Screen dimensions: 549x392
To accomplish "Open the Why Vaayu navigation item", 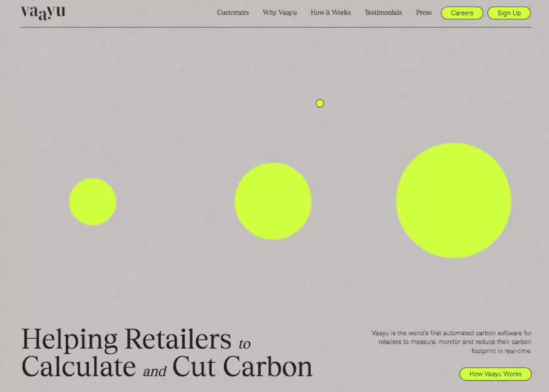I will click(279, 13).
